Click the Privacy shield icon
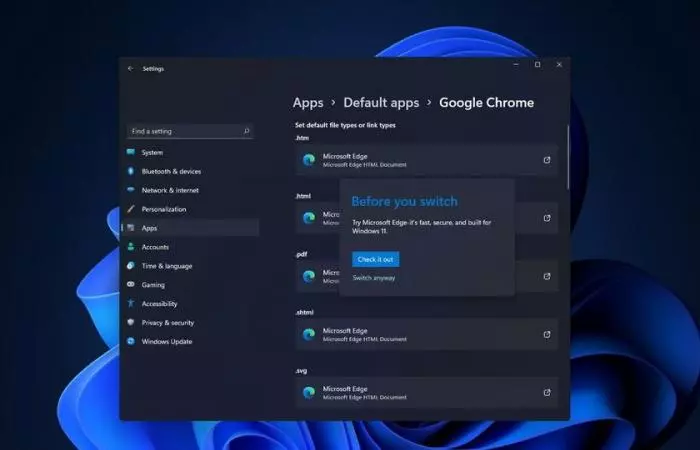Screen dimensions: 700x450 (x=131, y=322)
